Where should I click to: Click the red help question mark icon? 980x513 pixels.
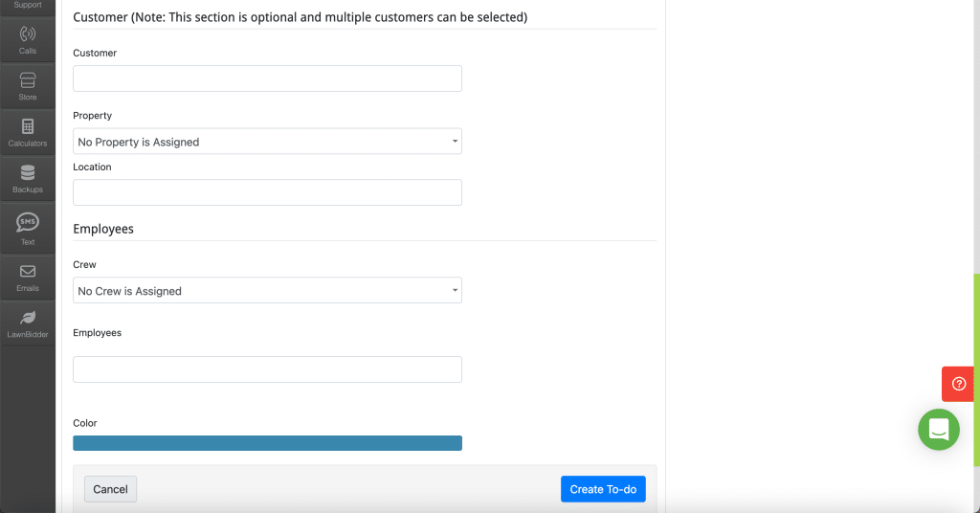pyautogui.click(x=958, y=384)
